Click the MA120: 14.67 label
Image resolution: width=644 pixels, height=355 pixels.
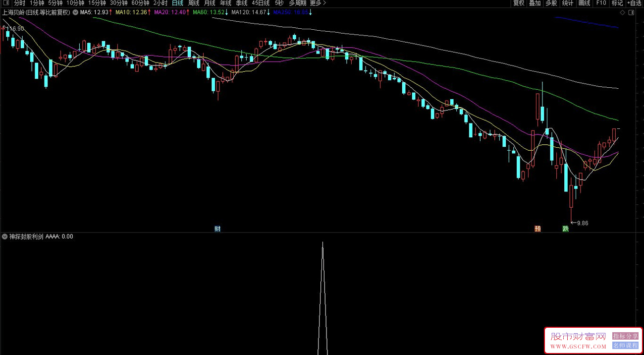(x=251, y=12)
